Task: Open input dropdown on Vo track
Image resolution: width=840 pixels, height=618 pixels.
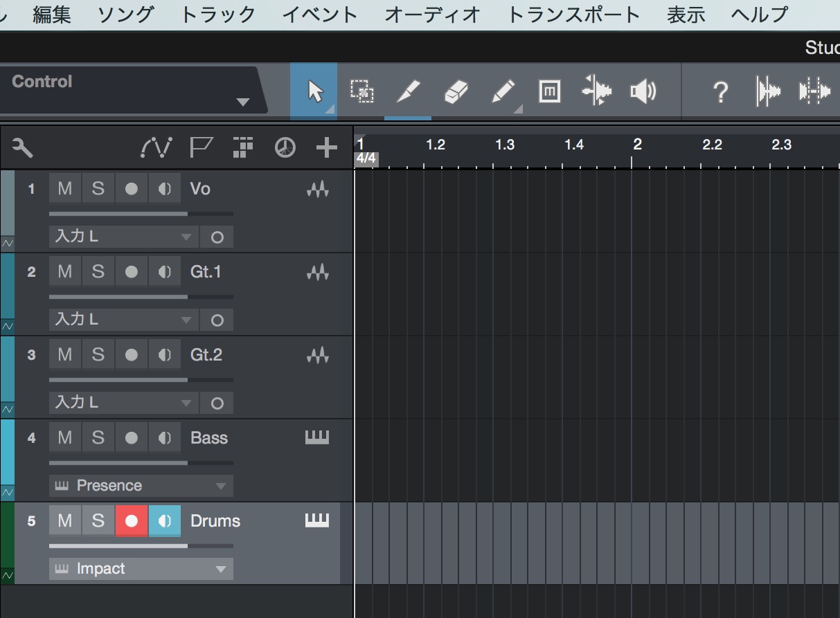Action: (x=123, y=237)
